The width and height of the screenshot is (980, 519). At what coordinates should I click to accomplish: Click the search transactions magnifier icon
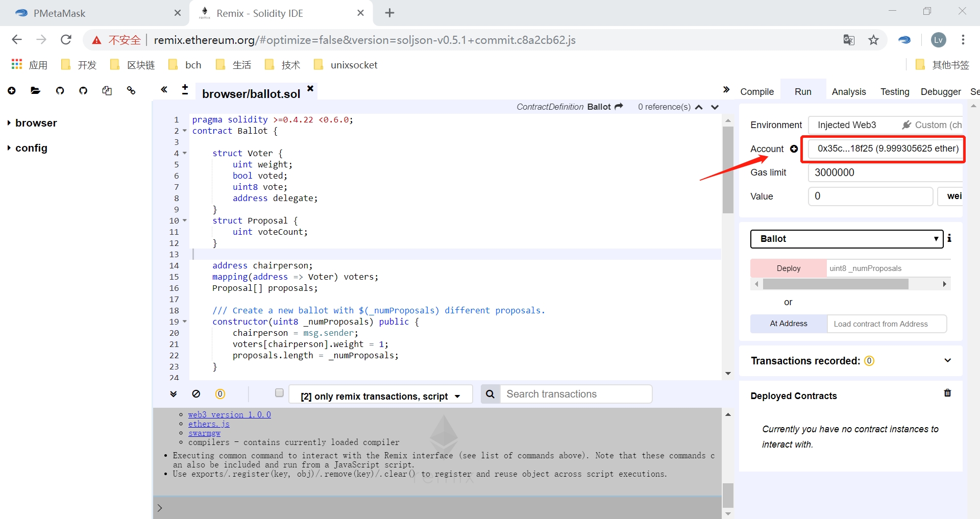pyautogui.click(x=490, y=394)
